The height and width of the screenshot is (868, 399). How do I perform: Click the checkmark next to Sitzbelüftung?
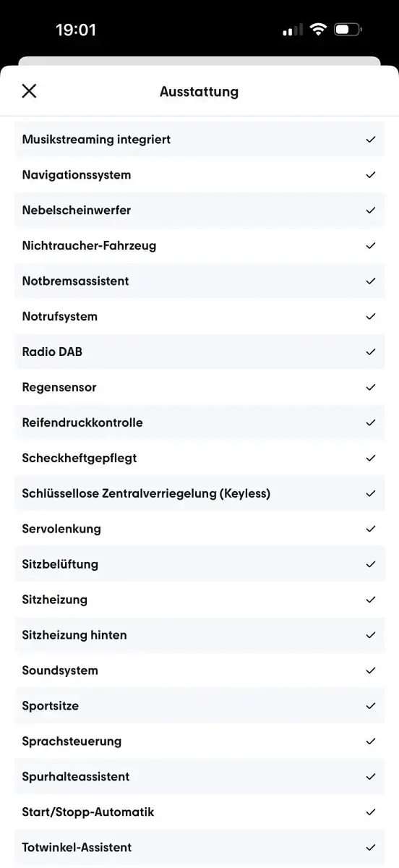pos(371,564)
